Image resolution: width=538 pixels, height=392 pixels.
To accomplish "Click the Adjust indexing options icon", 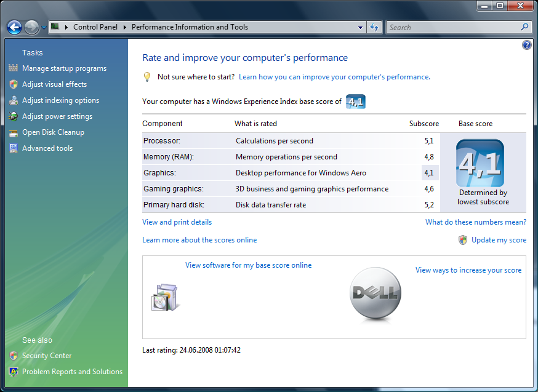I will click(14, 100).
